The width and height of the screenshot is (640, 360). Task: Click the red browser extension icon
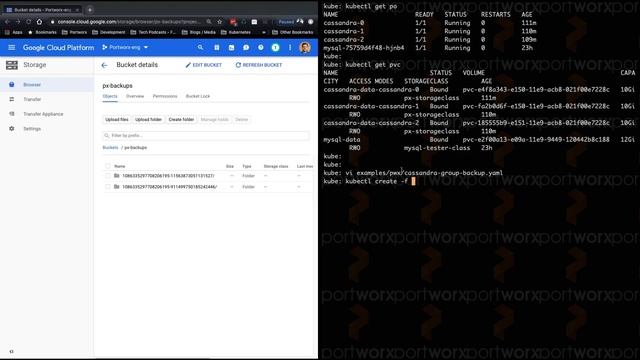pos(233,22)
